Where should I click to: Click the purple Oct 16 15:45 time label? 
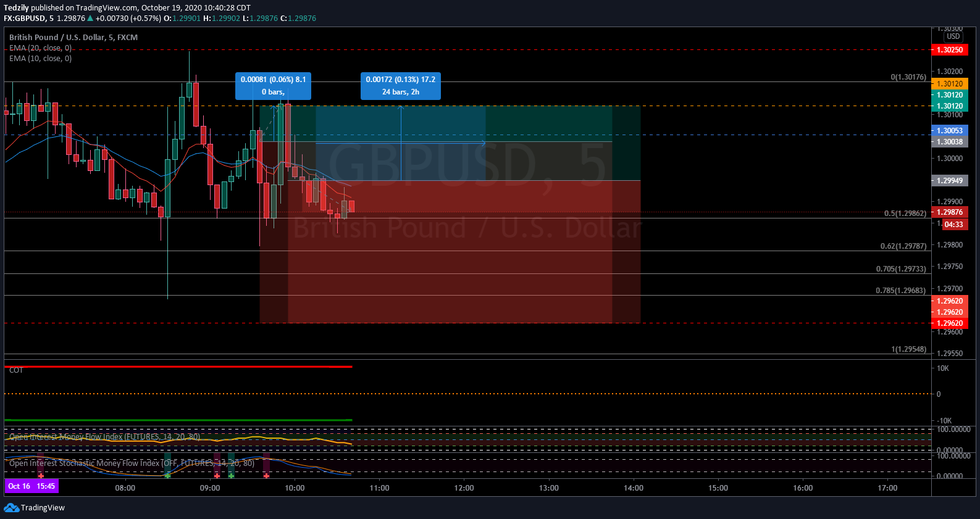click(31, 486)
